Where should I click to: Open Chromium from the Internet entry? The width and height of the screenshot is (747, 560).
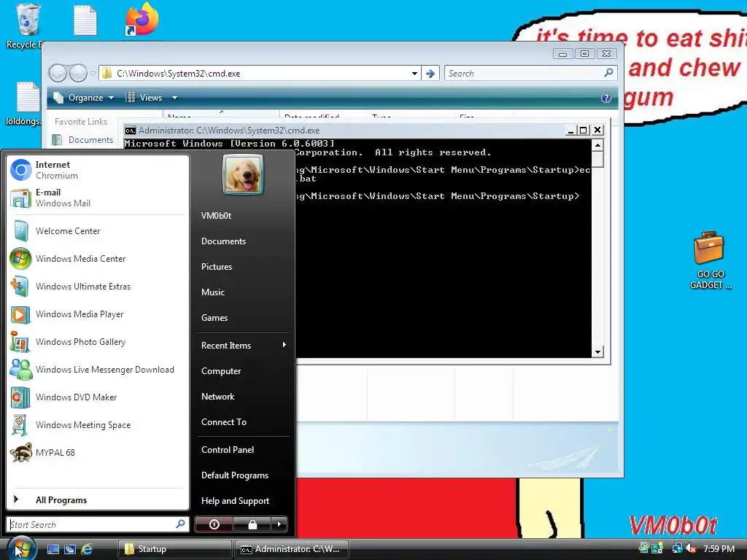(98, 170)
